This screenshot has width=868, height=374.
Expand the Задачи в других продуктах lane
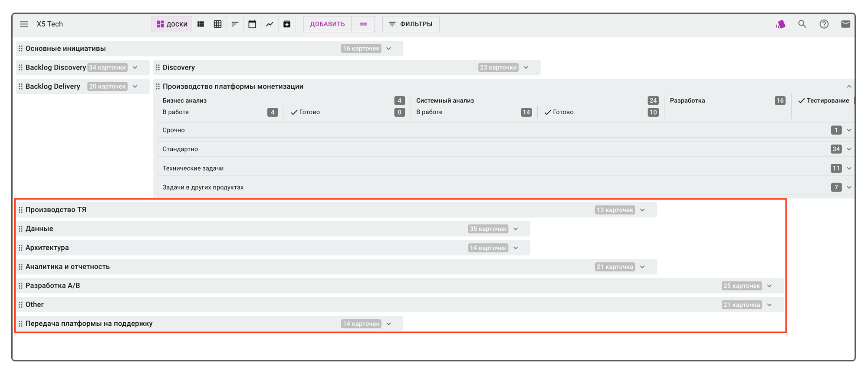(x=849, y=188)
